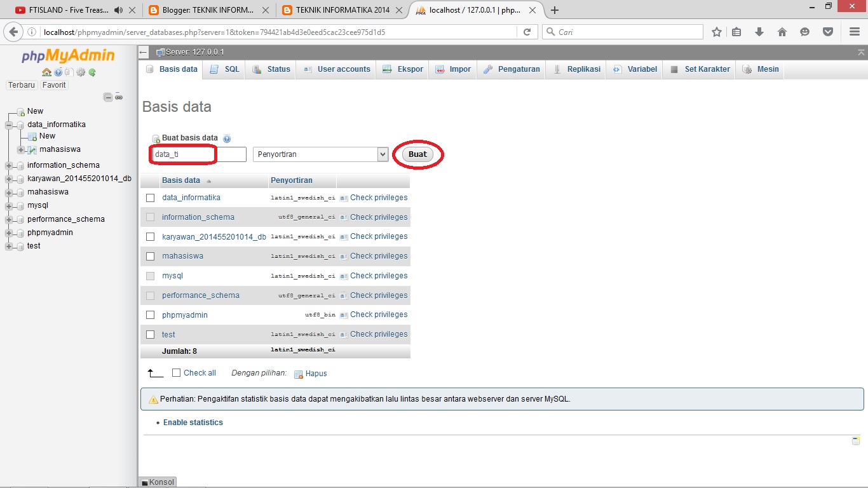Refresh the navigation tree with green arrow icon
The height and width of the screenshot is (488, 868).
(91, 72)
